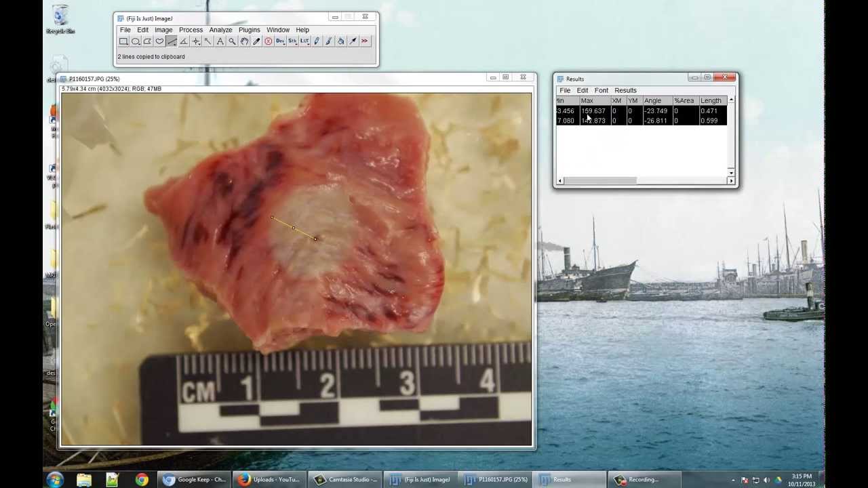Open ImageJ Edit menu
Screen dimensions: 868x488
click(x=143, y=30)
